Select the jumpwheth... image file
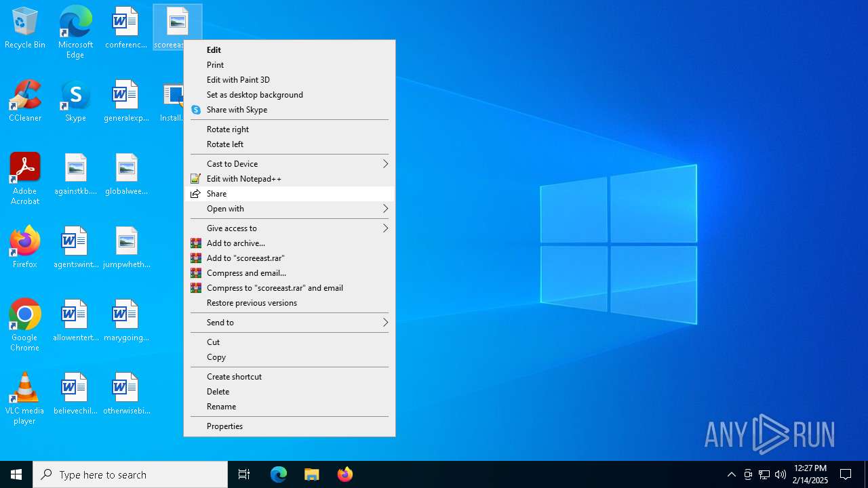Viewport: 868px width, 488px height. [x=126, y=248]
